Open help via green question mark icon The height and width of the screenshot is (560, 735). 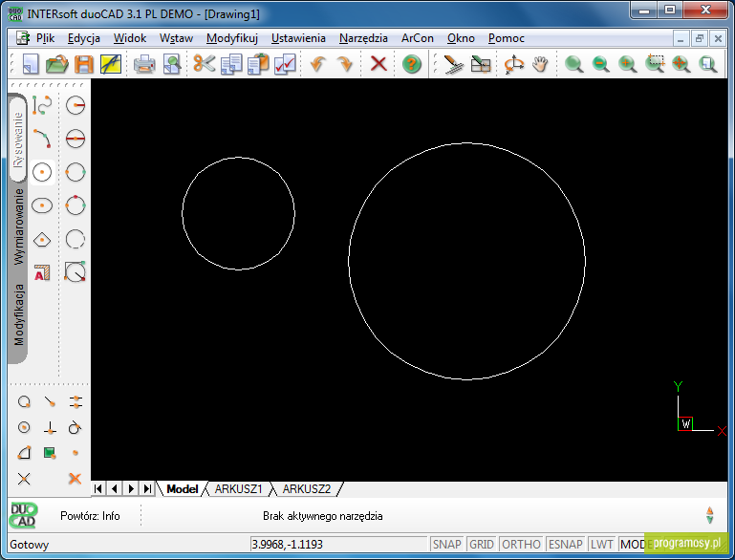tap(412, 64)
